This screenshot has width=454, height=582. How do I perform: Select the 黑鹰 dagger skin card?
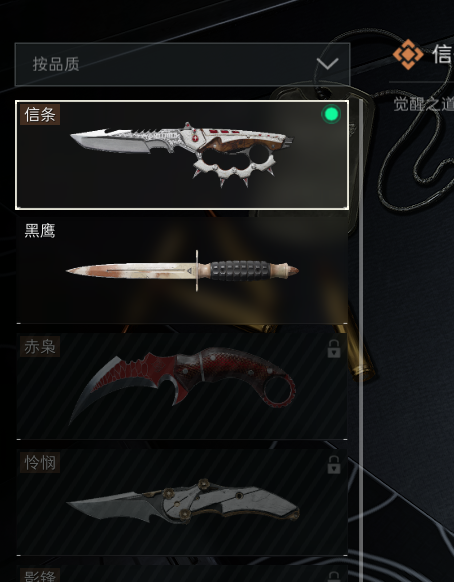(x=182, y=270)
